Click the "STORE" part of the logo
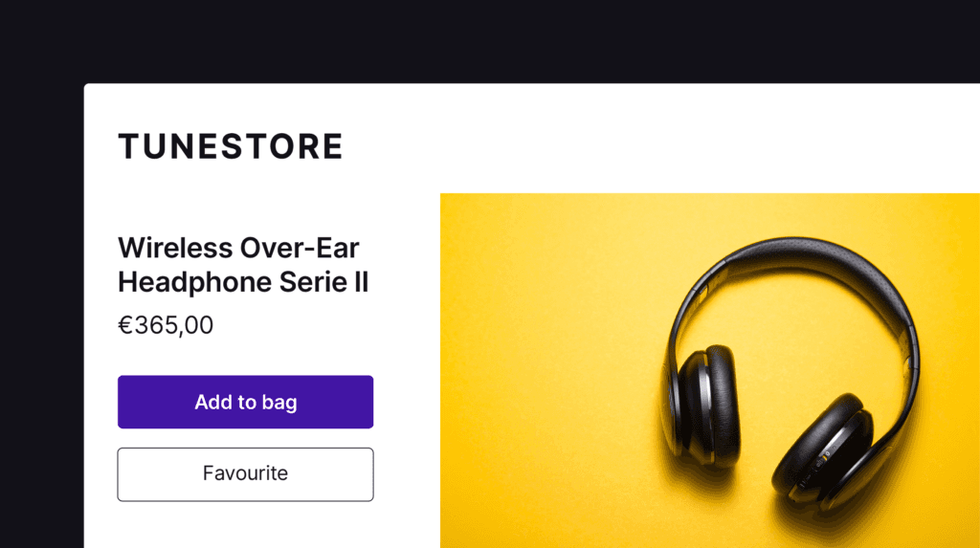Screen dimensions: 980x548 [280, 147]
